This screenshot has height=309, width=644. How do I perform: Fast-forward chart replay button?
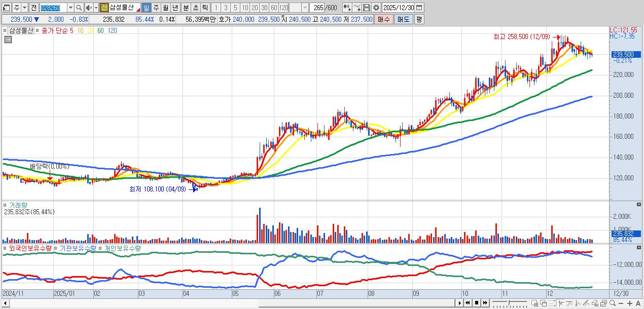(485, 303)
